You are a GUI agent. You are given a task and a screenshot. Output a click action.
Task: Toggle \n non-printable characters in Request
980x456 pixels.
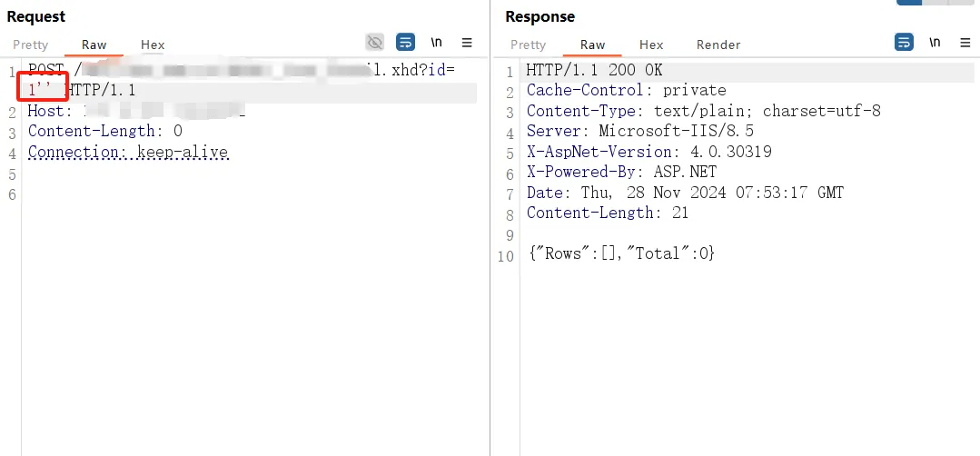(x=436, y=43)
